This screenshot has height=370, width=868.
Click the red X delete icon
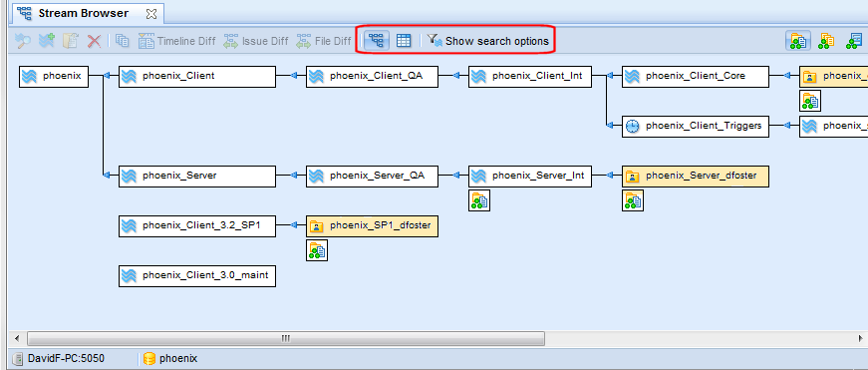94,41
